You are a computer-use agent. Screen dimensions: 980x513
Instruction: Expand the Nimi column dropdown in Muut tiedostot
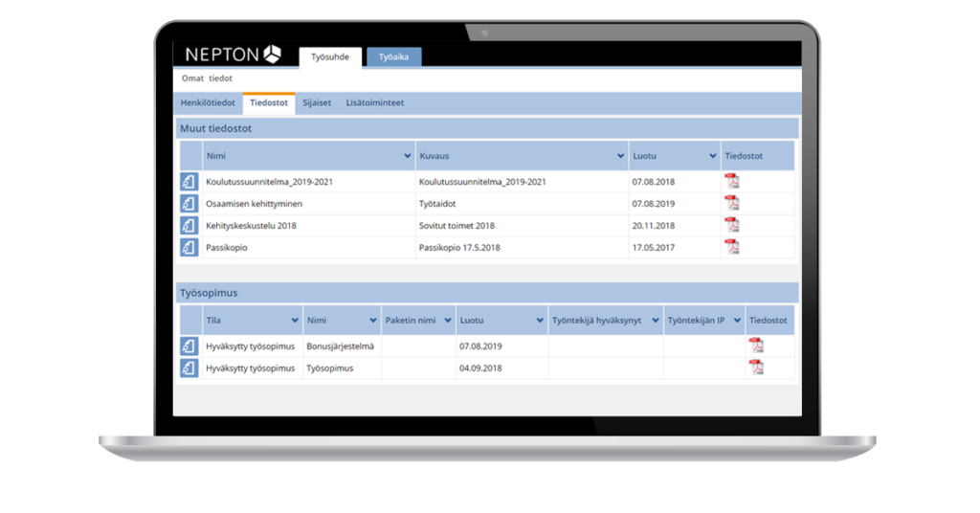coord(408,156)
